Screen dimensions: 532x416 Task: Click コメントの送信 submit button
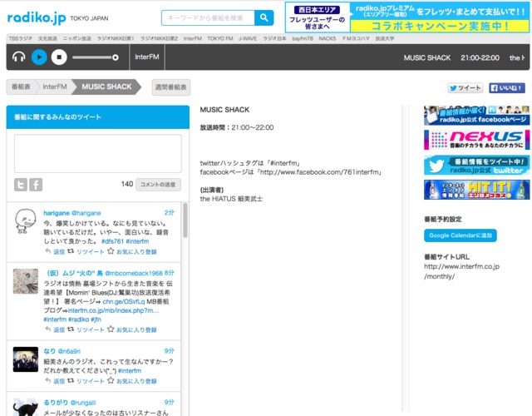point(159,185)
